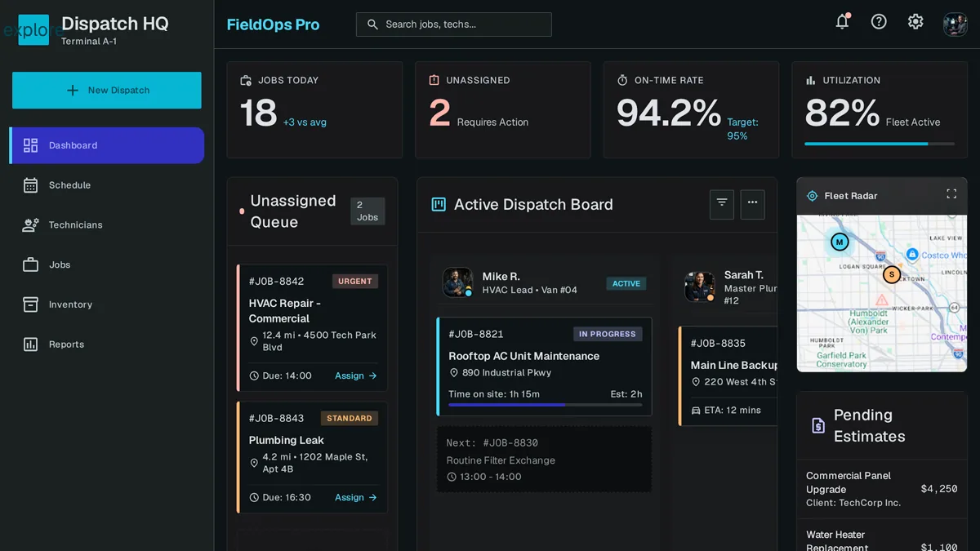Click the Dispatch HQ header title
The image size is (980, 551).
pos(115,24)
